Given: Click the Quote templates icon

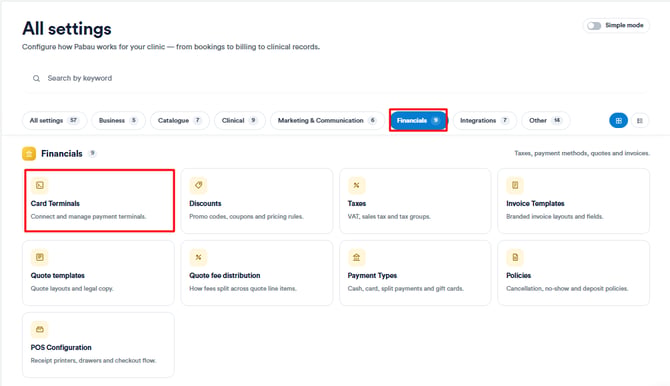Looking at the screenshot, I should [40, 257].
